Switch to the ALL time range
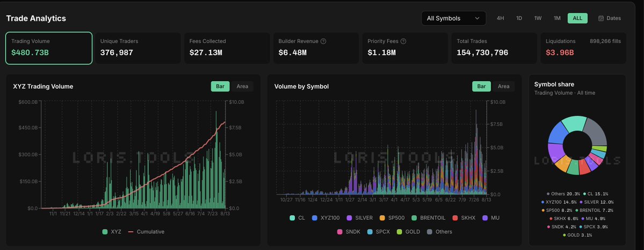This screenshot has height=250, width=644. point(577,18)
